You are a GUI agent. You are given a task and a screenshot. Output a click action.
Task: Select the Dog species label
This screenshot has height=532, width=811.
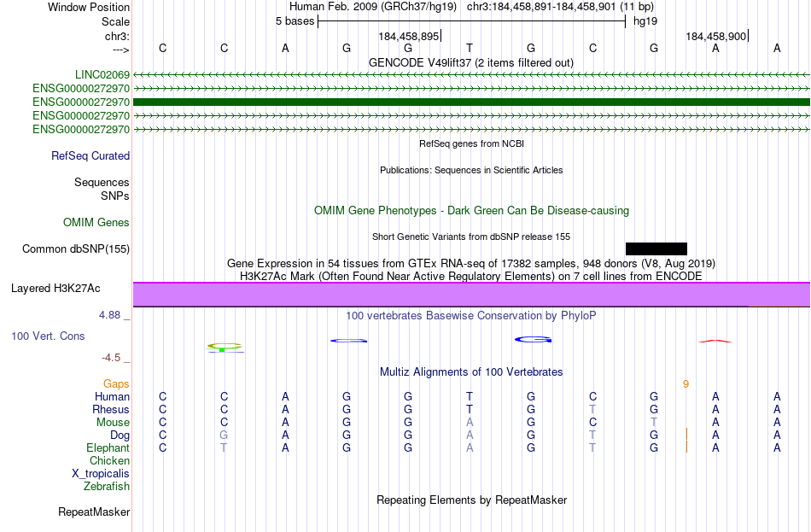(x=120, y=436)
